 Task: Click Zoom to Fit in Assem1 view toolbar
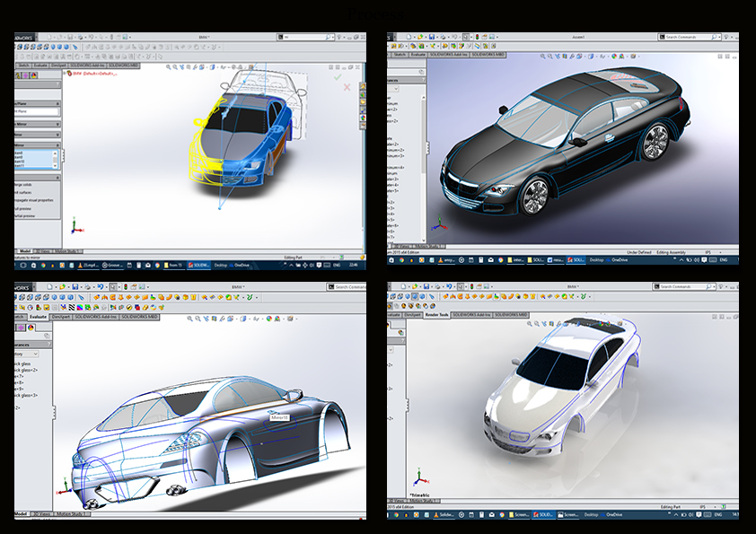pyautogui.click(x=543, y=57)
